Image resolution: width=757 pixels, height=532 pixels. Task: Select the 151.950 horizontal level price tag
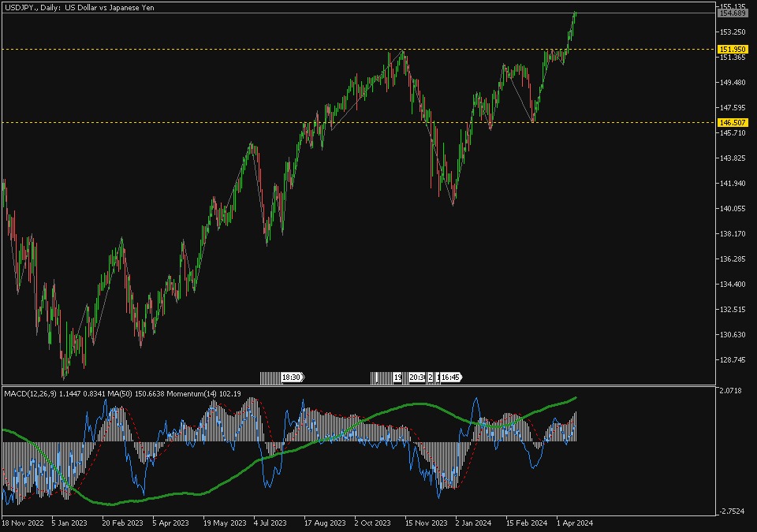point(733,49)
